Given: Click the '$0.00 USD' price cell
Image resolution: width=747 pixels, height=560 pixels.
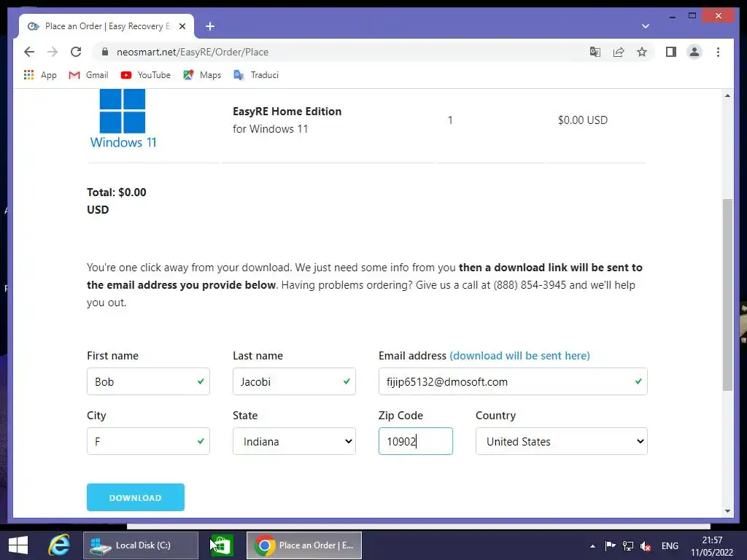Looking at the screenshot, I should coord(583,120).
